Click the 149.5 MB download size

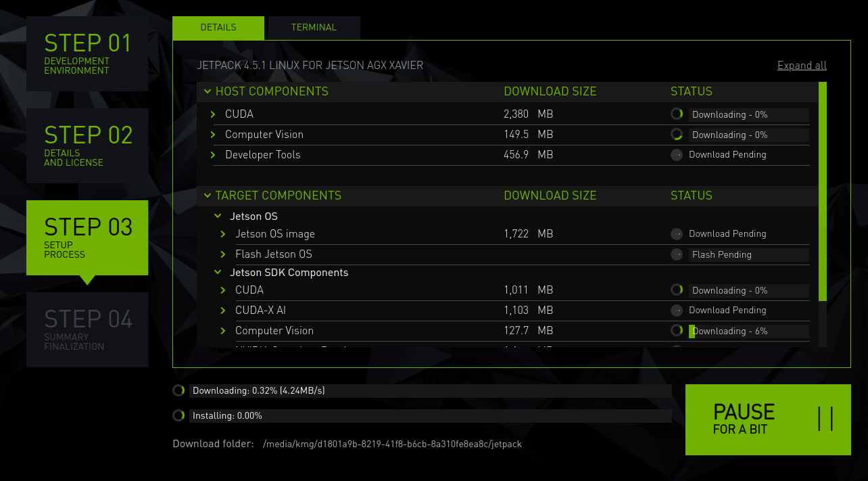click(x=529, y=135)
